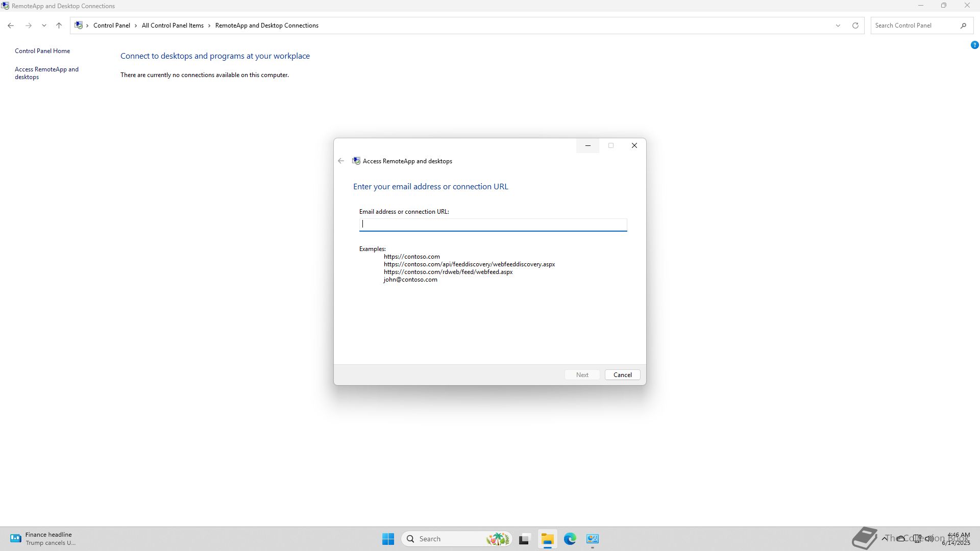The height and width of the screenshot is (551, 980).
Task: Show hidden system tray icons chevron
Action: click(x=884, y=539)
